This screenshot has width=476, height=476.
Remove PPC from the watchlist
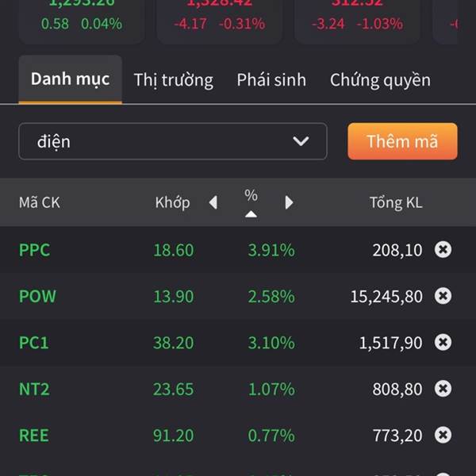pos(443,250)
